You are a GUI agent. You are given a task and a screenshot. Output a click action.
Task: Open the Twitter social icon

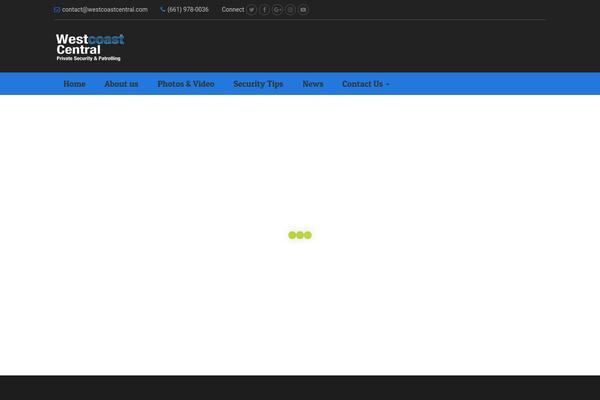(251, 10)
